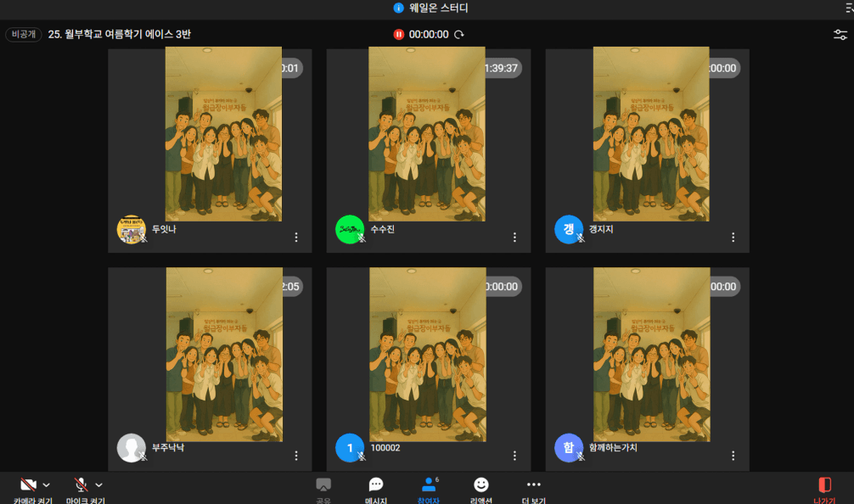Click the screen share icon
Viewport: 854px width, 504px height.
coord(323,484)
